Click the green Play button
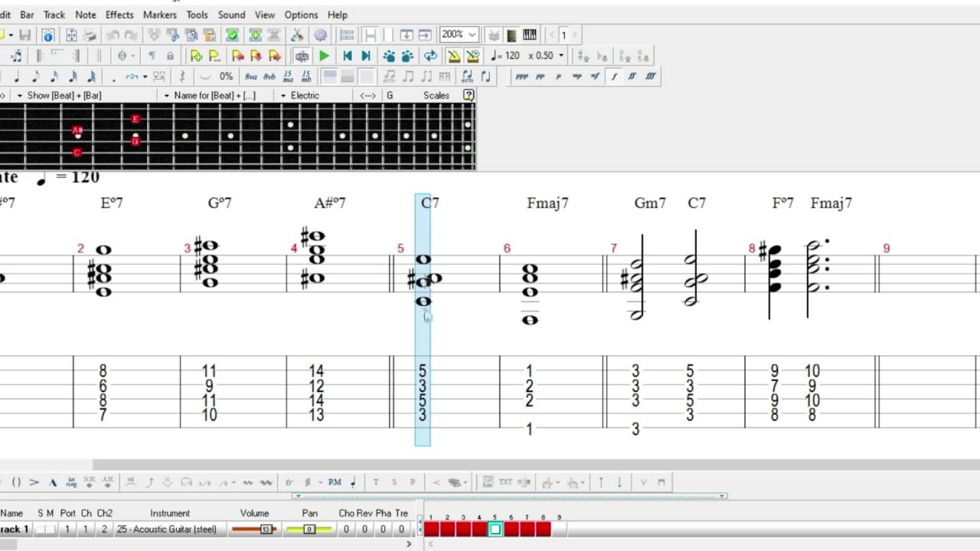This screenshot has width=980, height=551. pos(324,56)
